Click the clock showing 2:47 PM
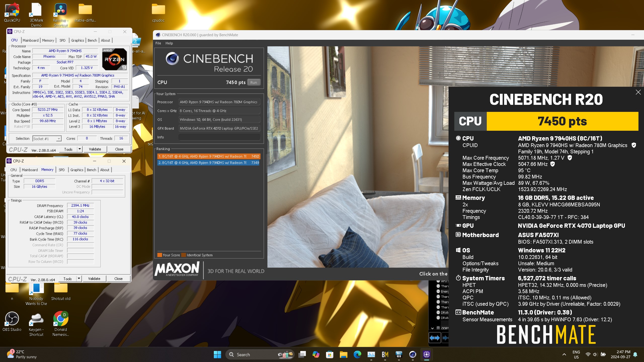The image size is (644, 362). tap(620, 354)
